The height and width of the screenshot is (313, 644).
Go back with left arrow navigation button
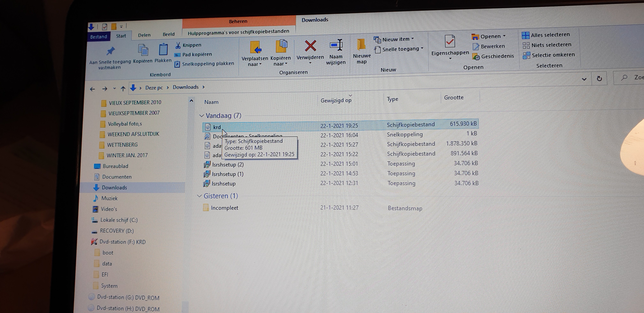click(x=92, y=89)
